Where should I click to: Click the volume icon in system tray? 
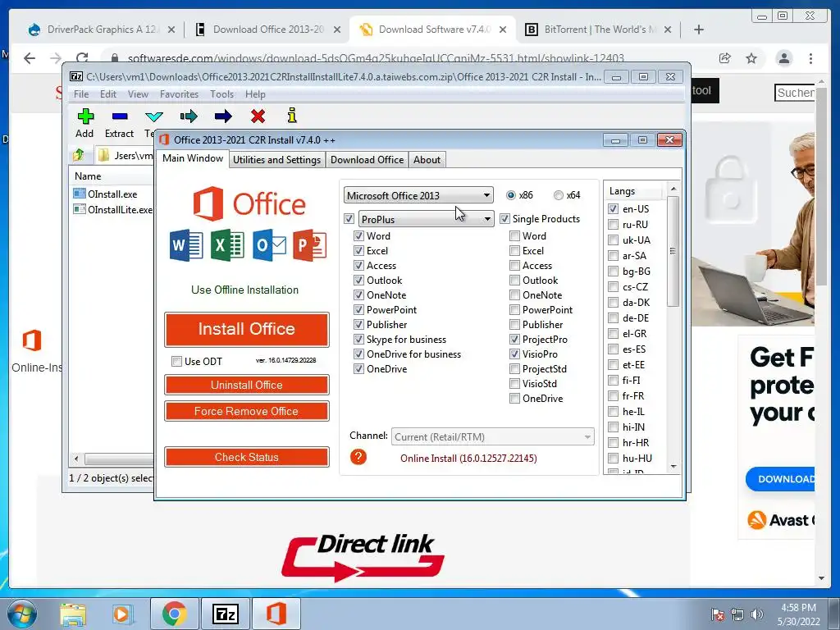coord(757,614)
